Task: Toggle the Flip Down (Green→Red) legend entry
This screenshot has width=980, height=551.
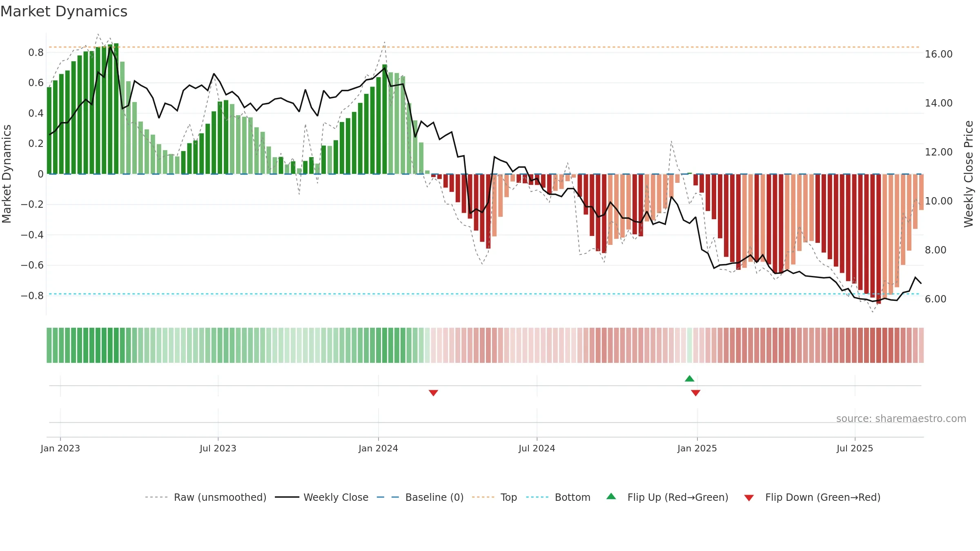Action: tap(812, 497)
